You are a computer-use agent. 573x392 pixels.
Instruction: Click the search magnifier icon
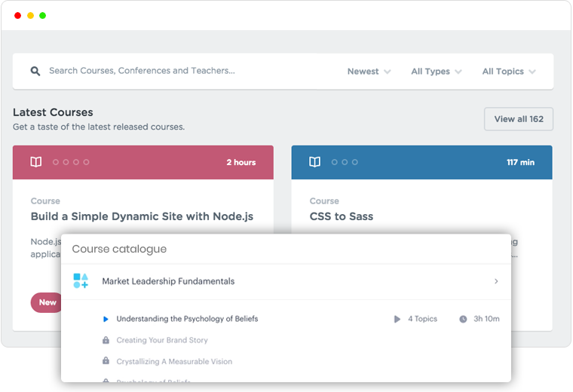coord(35,71)
